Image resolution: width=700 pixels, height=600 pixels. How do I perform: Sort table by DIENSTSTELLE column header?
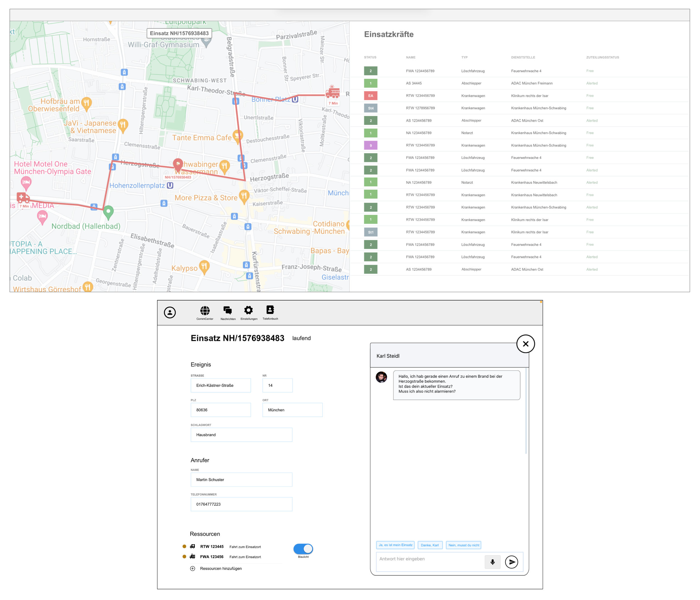click(523, 57)
